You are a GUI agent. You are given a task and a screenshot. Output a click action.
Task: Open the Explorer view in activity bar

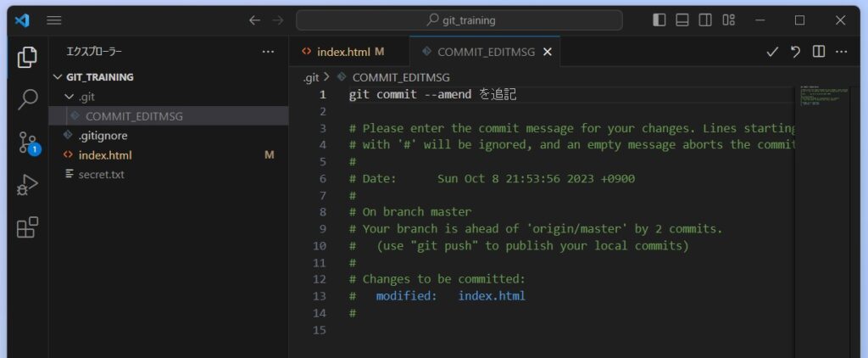[x=27, y=57]
